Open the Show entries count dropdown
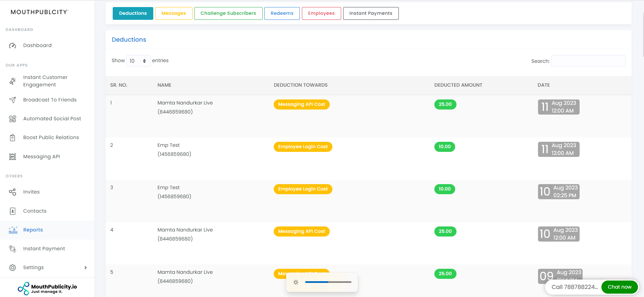644x297 pixels. coord(138,61)
